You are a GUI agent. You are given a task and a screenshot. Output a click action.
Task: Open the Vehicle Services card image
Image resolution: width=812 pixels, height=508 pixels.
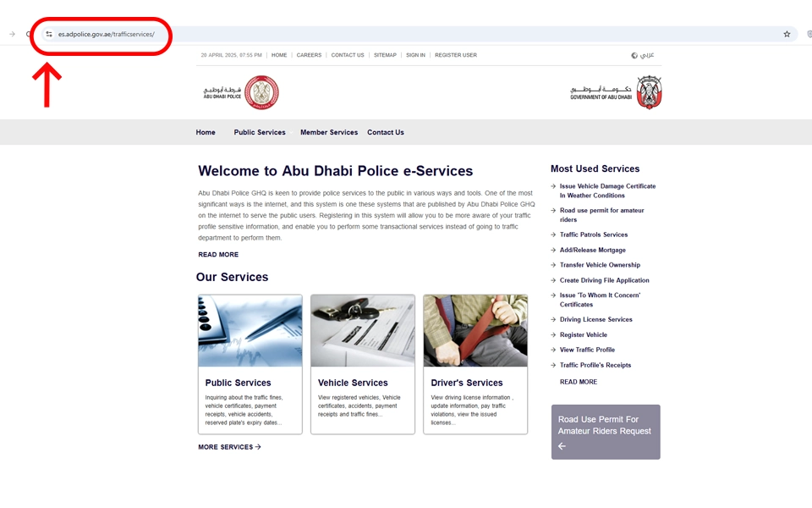[363, 331]
